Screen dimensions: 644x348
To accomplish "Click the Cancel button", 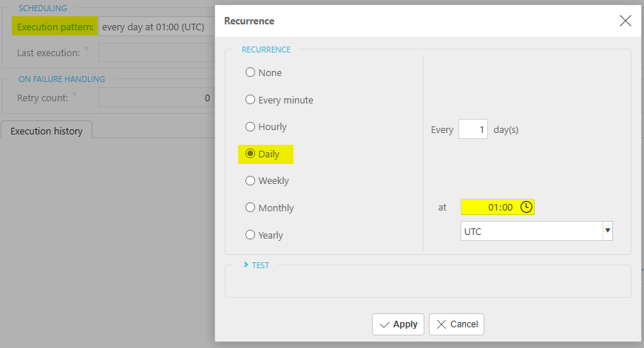I will point(456,324).
